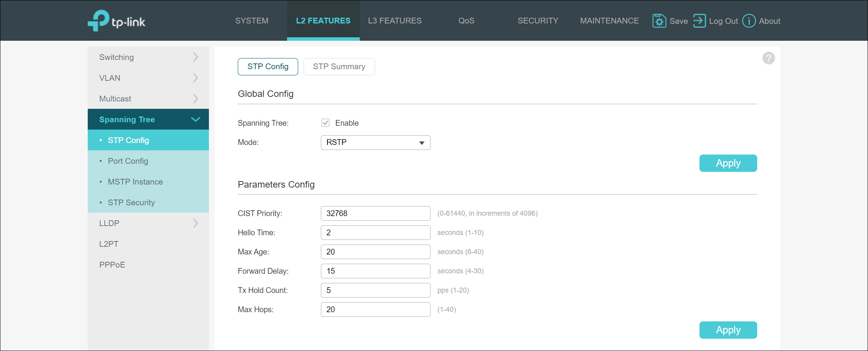The image size is (868, 351).
Task: Click the Save configuration icon
Action: (659, 21)
